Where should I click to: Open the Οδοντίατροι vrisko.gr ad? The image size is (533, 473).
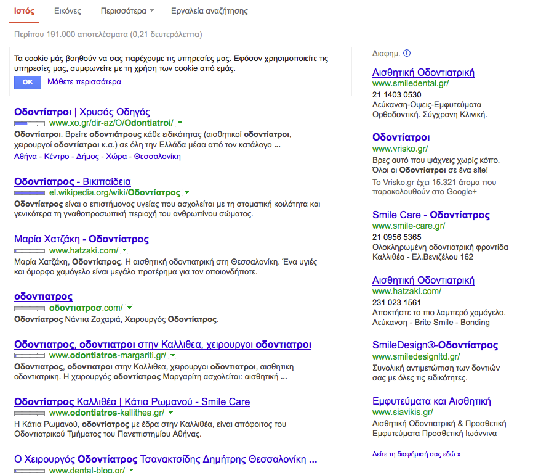(x=401, y=137)
